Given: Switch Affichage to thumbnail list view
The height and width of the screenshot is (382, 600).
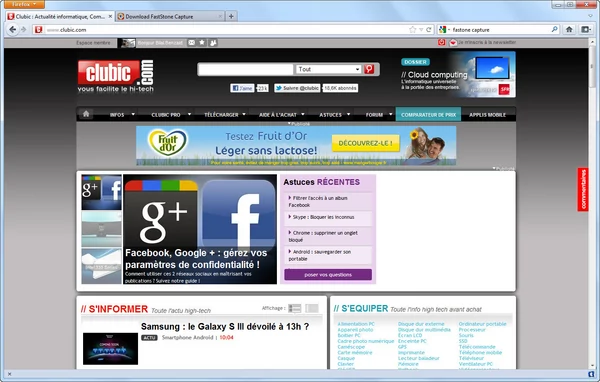Looking at the screenshot, I should click(295, 308).
